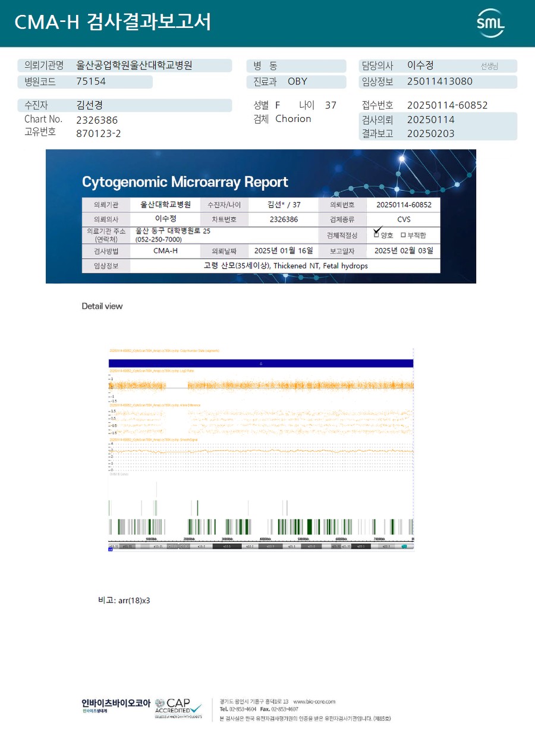Check the 부적합 specimen adequacy checkbox
Viewport: 535px width, 756px height.
(x=404, y=235)
